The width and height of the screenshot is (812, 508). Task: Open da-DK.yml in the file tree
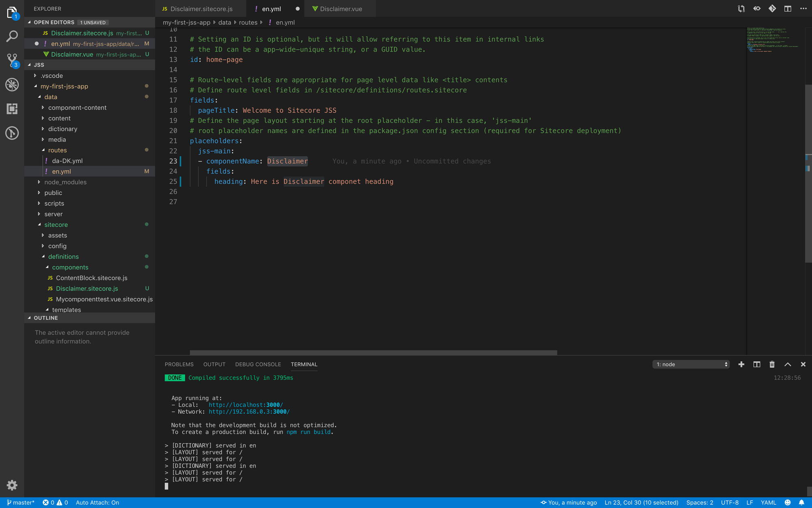click(x=89, y=161)
